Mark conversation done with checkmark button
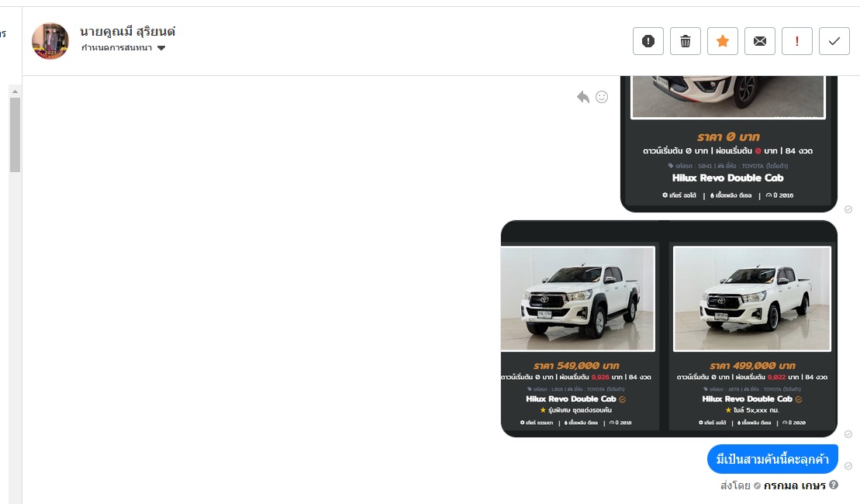Image resolution: width=860 pixels, height=504 pixels. click(834, 41)
